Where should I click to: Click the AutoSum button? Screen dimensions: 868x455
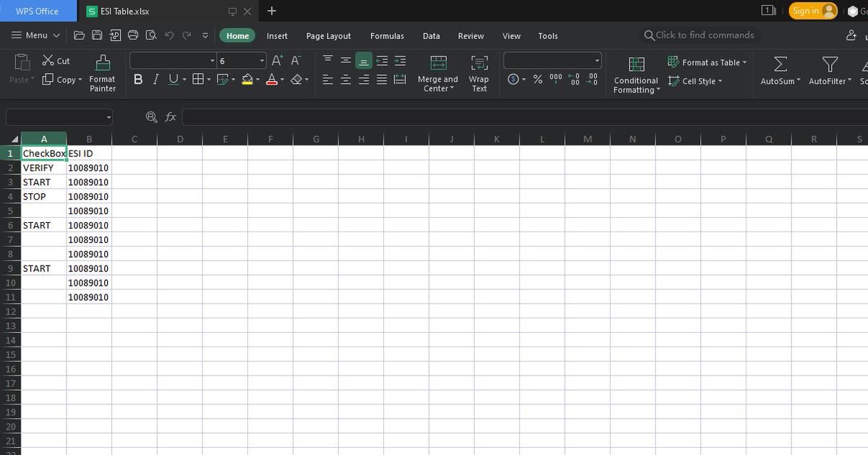(780, 72)
